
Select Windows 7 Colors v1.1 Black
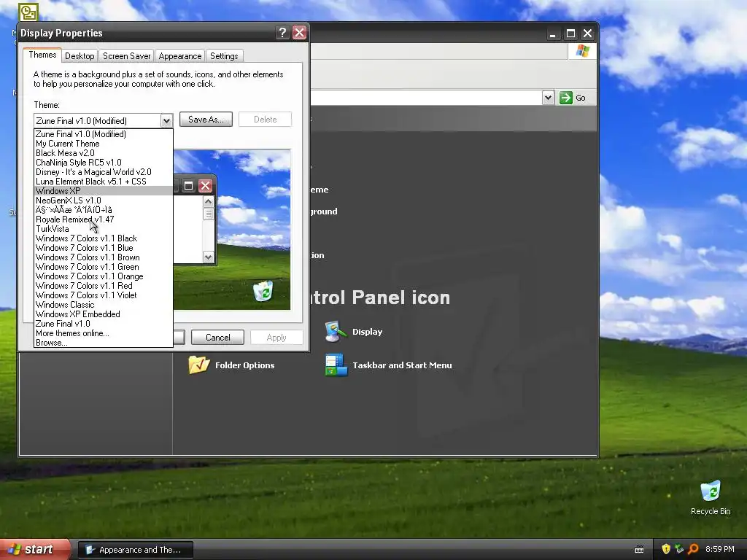[104, 238]
